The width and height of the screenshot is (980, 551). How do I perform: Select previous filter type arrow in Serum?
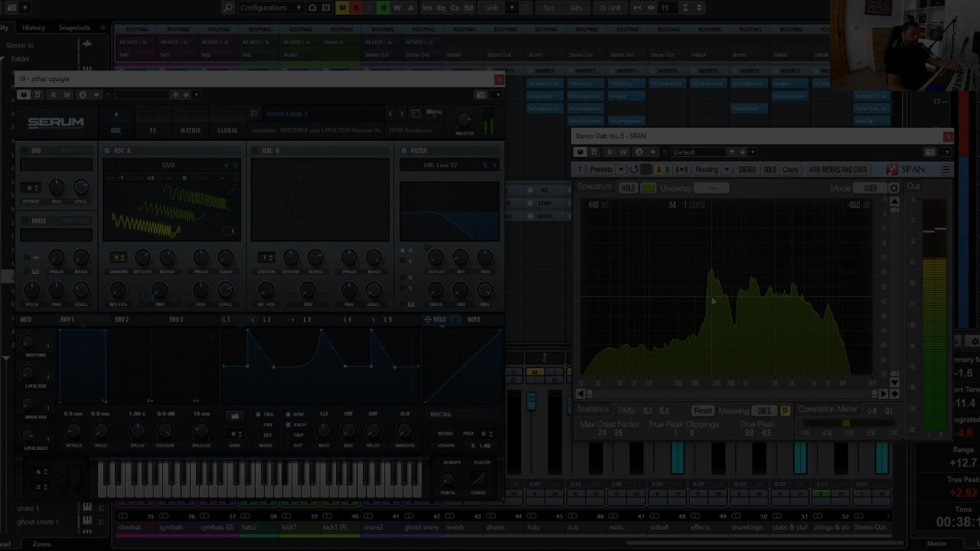pos(485,165)
